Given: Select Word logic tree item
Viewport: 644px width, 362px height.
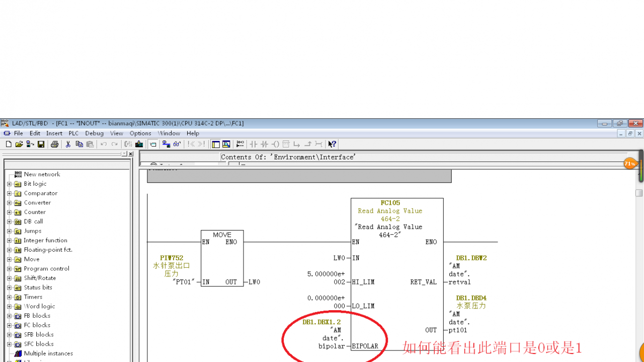Looking at the screenshot, I should click(39, 306).
